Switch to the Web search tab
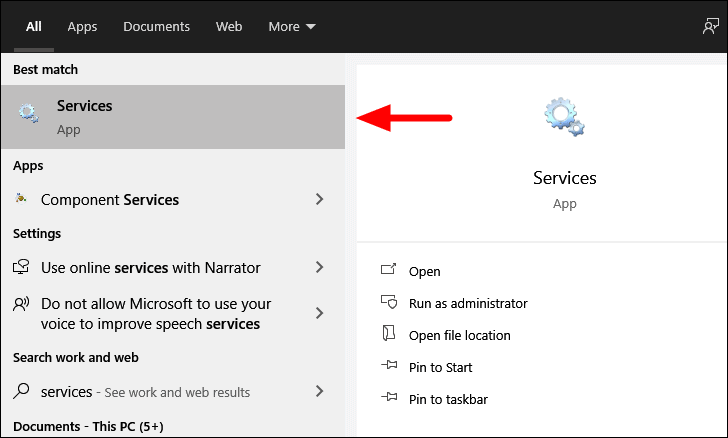Viewport: 728px width, 438px height. coord(229,26)
